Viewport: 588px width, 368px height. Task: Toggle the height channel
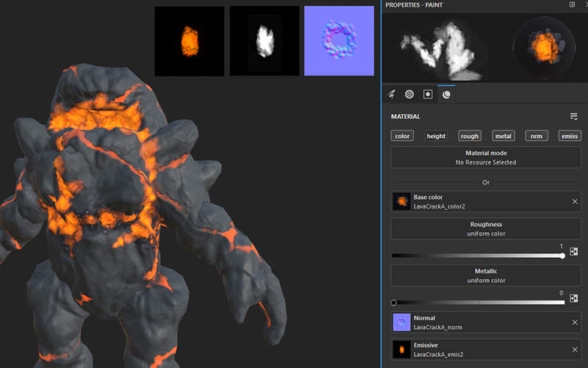436,136
